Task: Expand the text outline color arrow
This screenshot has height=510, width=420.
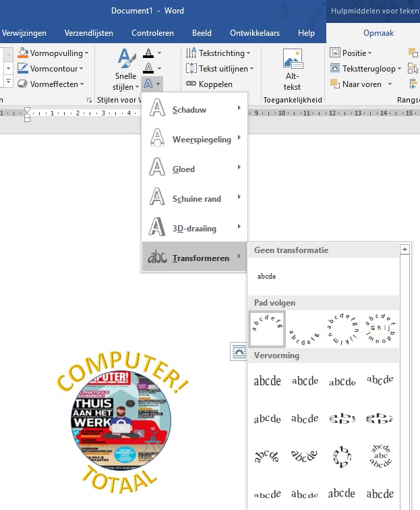Action: point(159,68)
